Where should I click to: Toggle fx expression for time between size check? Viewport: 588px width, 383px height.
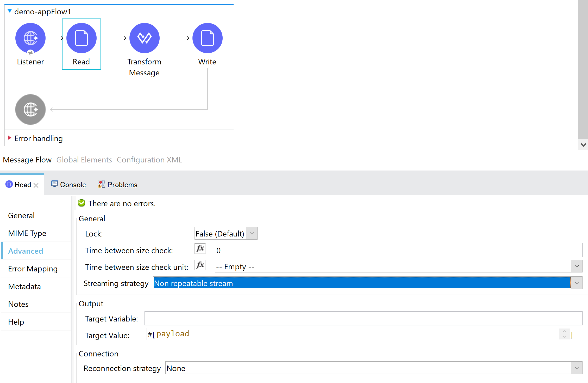pos(200,248)
